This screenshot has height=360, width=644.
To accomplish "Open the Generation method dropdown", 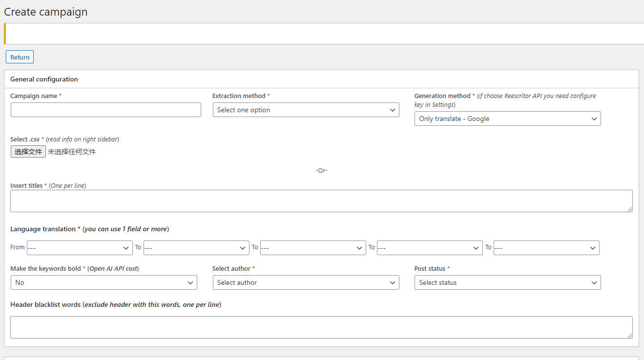I will (x=507, y=119).
